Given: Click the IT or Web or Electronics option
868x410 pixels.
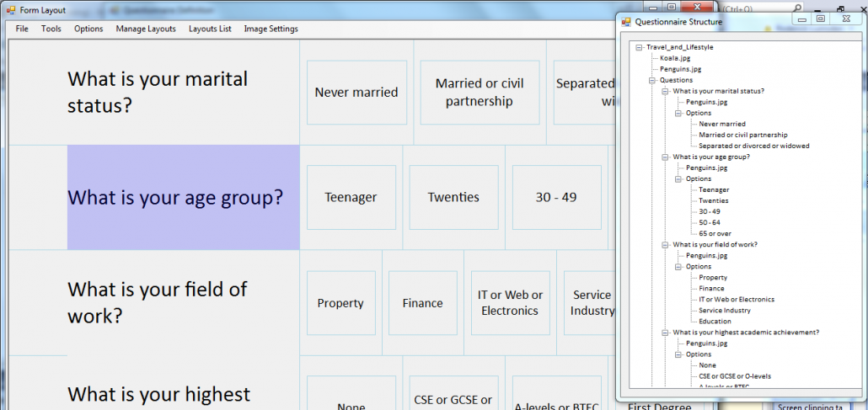Looking at the screenshot, I should point(509,303).
